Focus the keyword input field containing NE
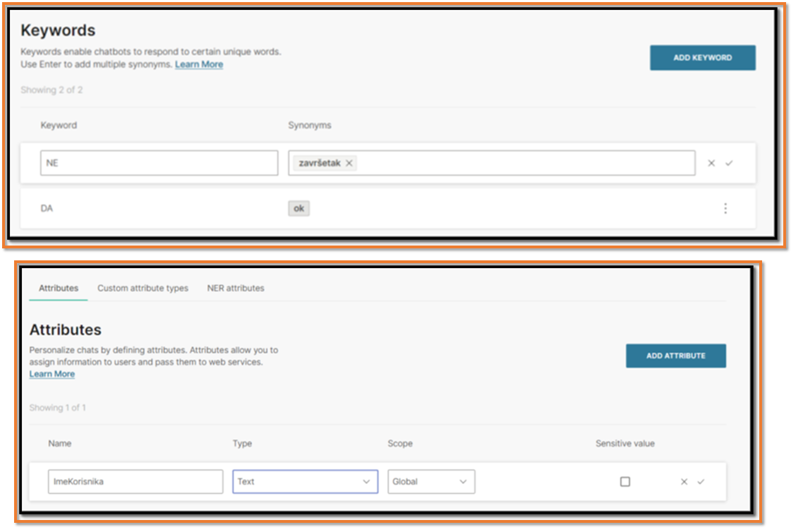 (159, 163)
